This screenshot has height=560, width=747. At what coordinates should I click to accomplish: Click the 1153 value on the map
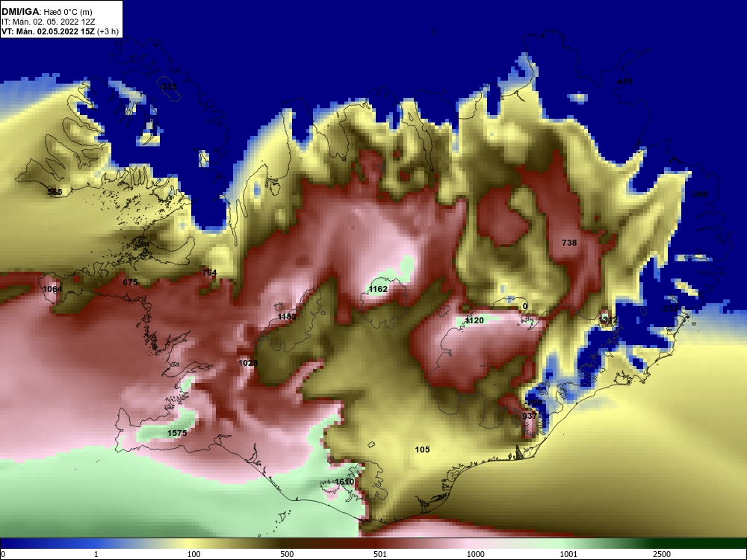287,317
